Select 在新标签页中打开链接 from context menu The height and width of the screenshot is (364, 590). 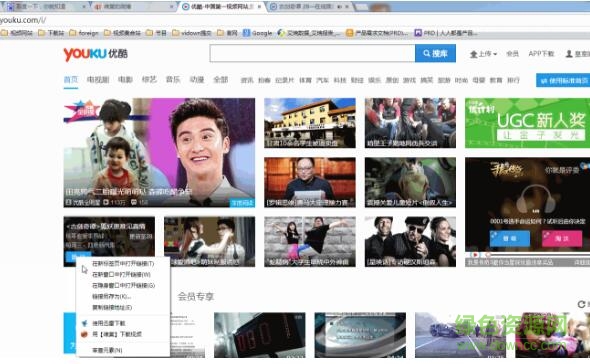point(123,264)
